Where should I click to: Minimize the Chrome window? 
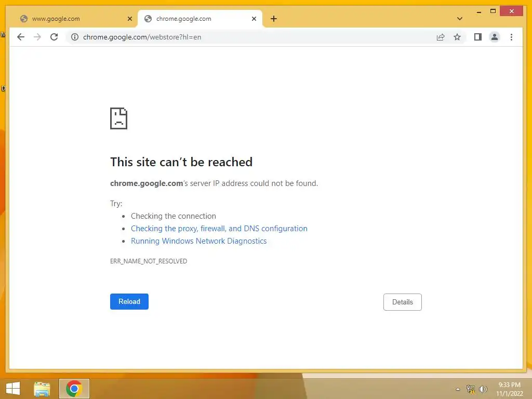pos(478,11)
